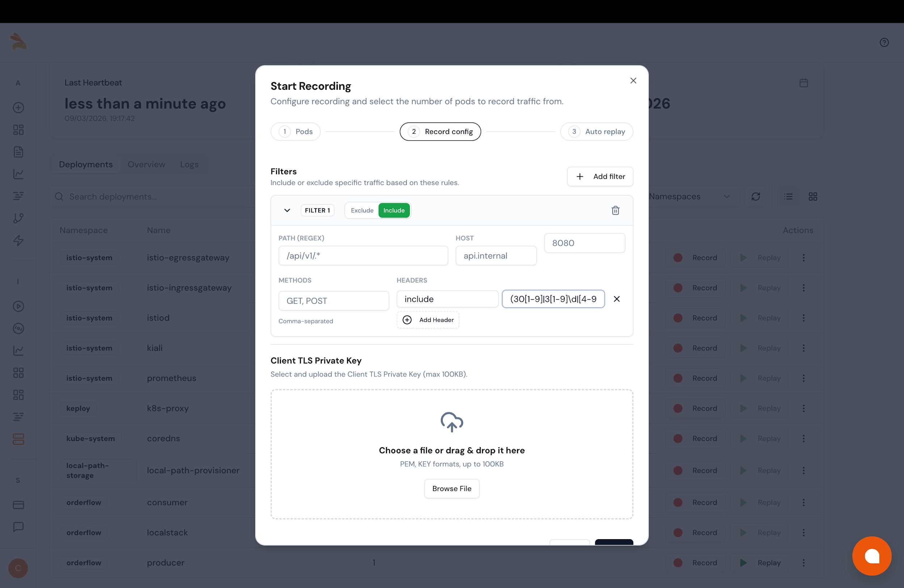Click the refresh deployments icon
The image size is (904, 588).
point(756,196)
